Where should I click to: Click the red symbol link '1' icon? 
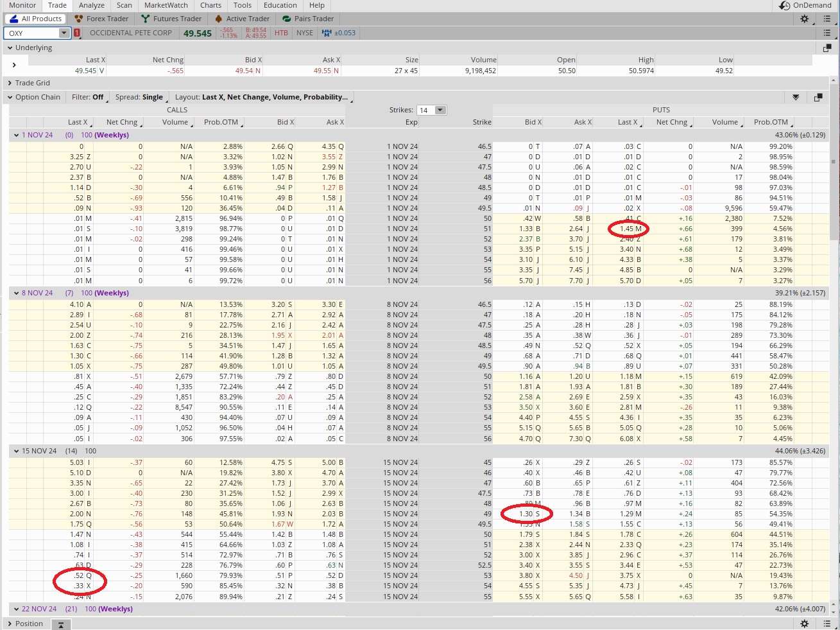pos(77,33)
